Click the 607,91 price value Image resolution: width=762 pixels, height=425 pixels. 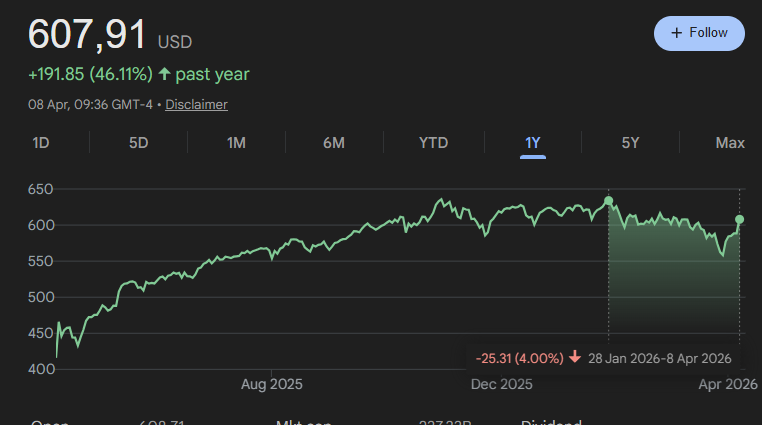pos(87,34)
